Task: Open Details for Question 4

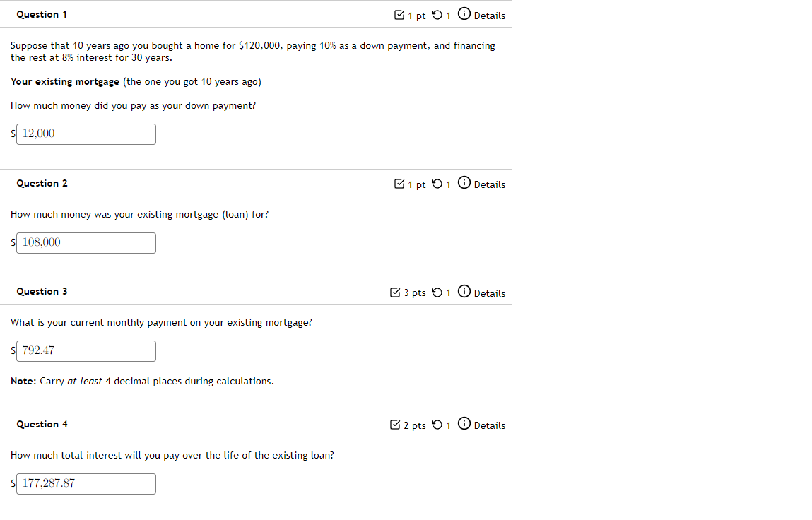Action: pyautogui.click(x=490, y=425)
